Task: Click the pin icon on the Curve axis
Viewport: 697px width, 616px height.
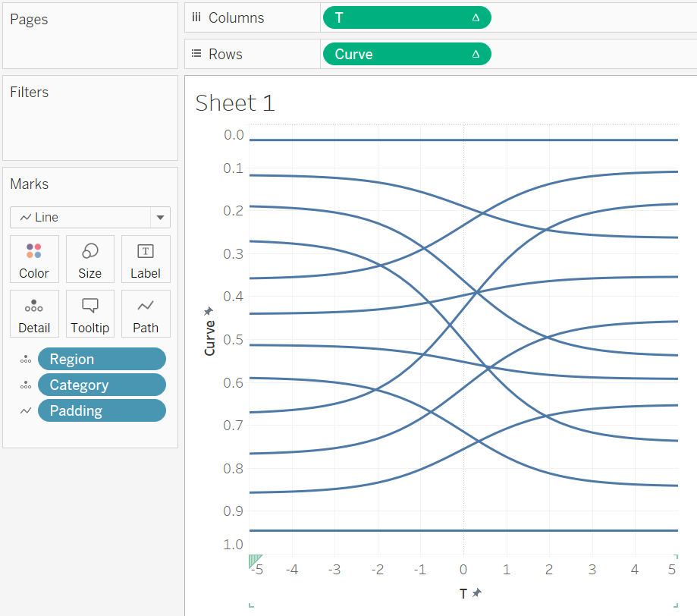Action: (208, 311)
